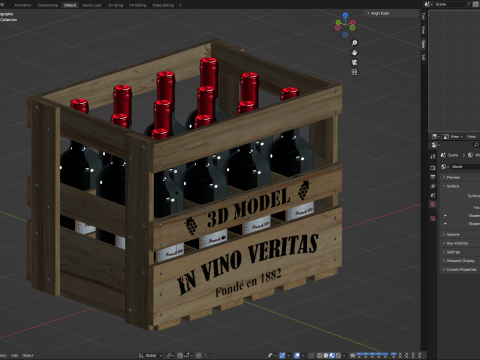480x360 pixels.
Task: Select rendered viewport shading
Action: 338,355
